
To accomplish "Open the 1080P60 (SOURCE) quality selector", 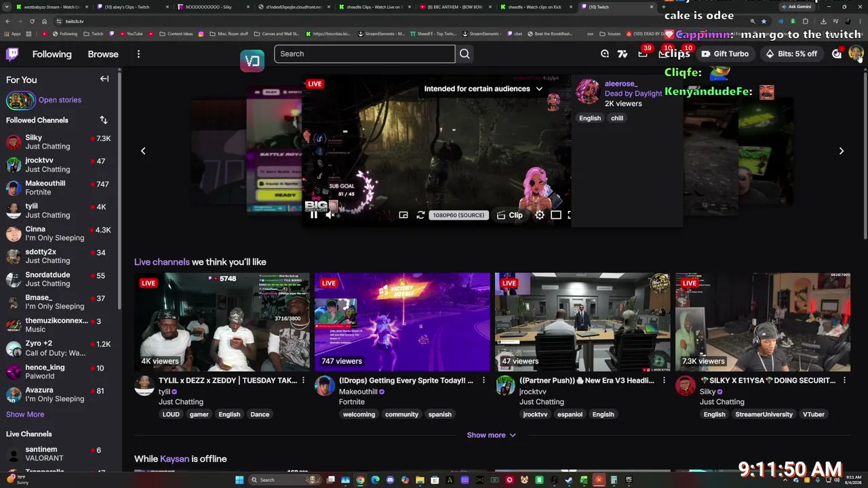I will (459, 215).
